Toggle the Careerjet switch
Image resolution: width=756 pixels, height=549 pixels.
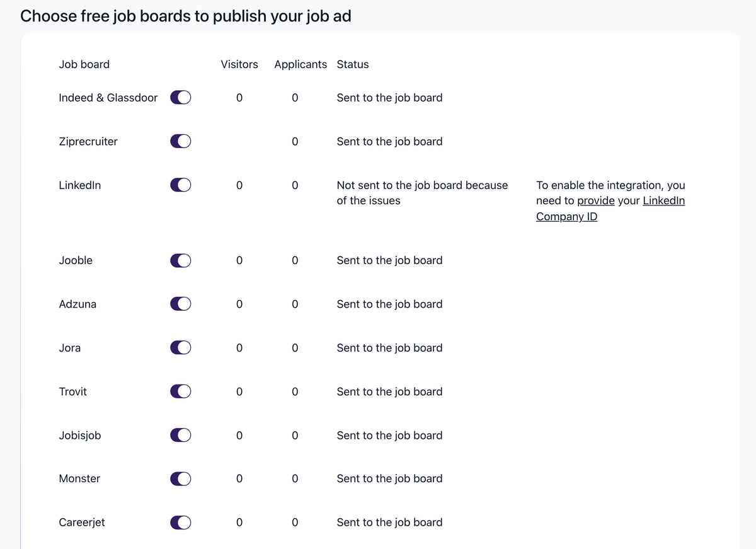point(181,523)
